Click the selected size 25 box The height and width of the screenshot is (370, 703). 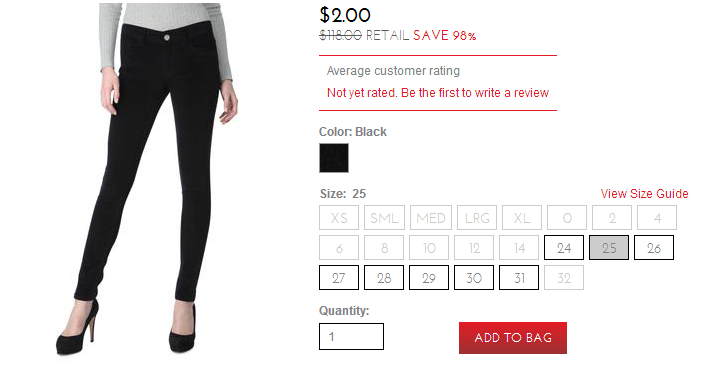[609, 248]
